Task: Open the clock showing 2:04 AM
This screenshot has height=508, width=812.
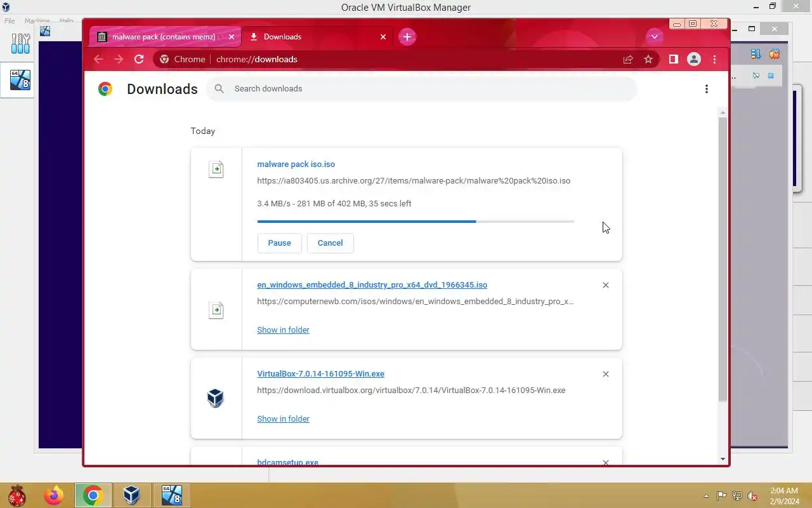Action: (x=784, y=496)
